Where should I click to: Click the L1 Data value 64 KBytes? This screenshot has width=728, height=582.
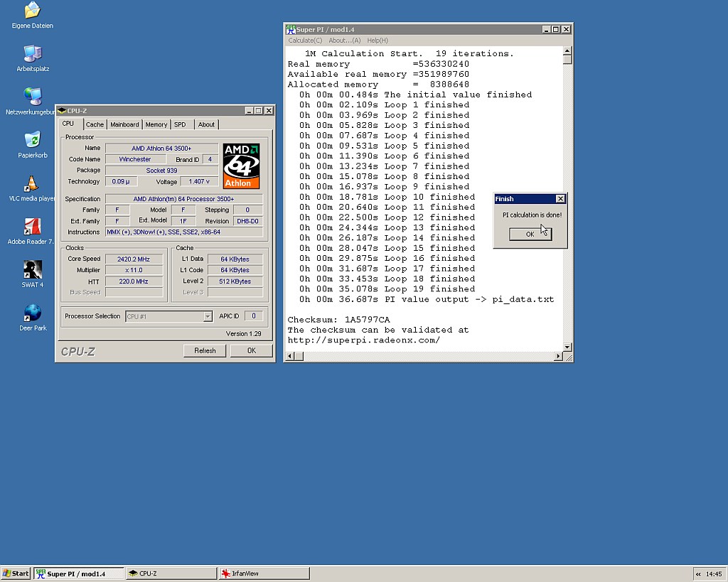click(x=235, y=259)
